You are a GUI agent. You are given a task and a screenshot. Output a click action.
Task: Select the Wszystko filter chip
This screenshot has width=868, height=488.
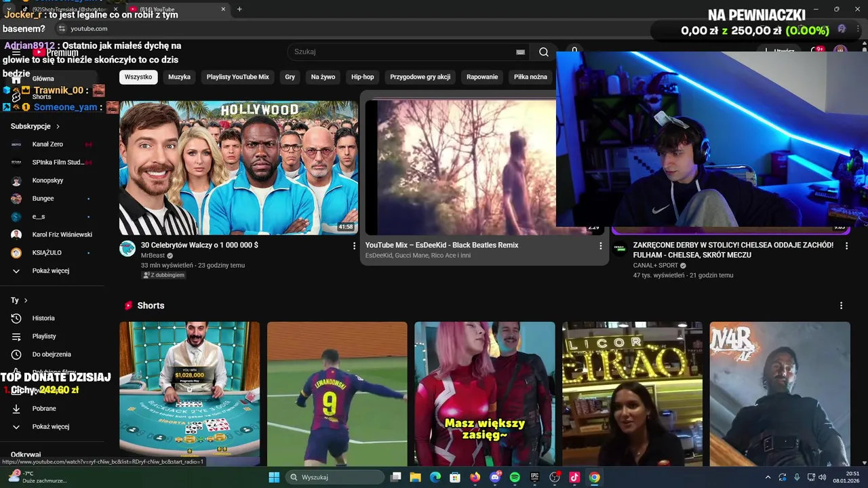[x=138, y=77]
